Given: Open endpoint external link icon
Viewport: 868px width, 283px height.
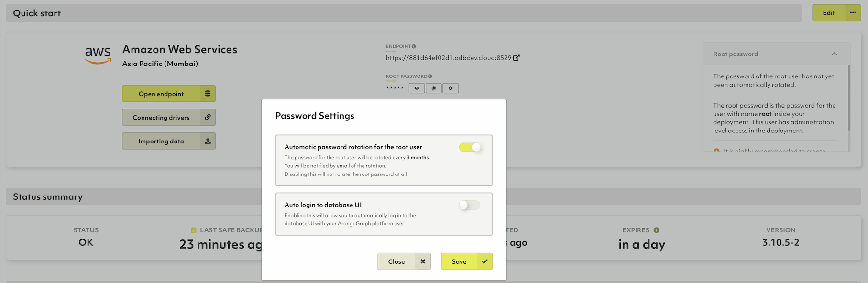Looking at the screenshot, I should pos(516,58).
